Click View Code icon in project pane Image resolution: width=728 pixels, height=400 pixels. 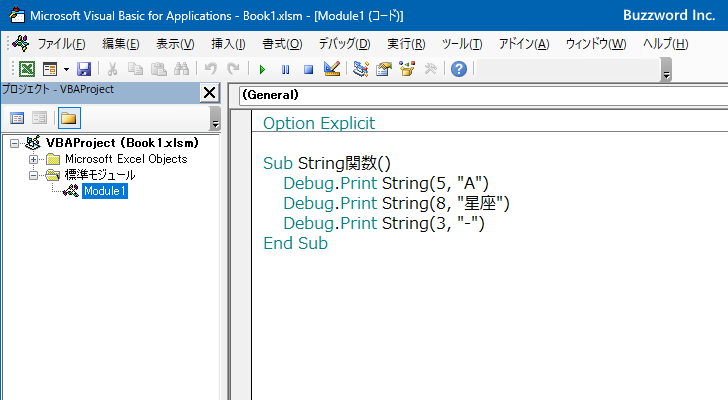pyautogui.click(x=17, y=118)
